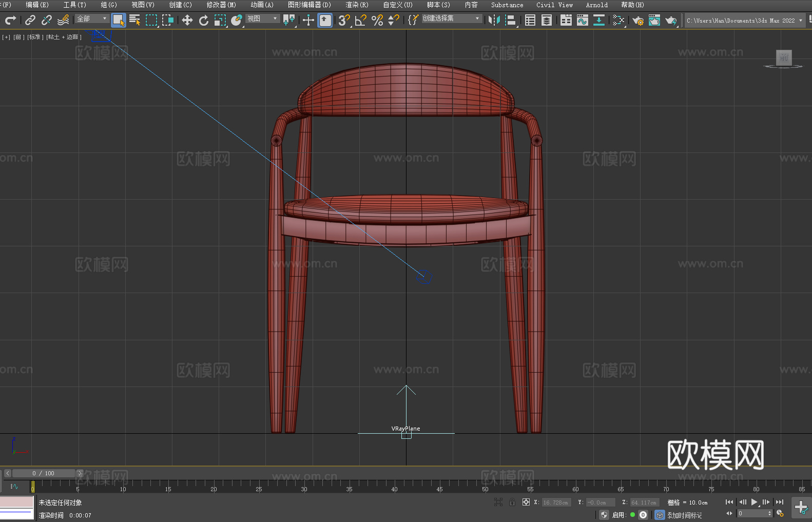
Task: Toggle Spinner Snap
Action: click(394, 20)
